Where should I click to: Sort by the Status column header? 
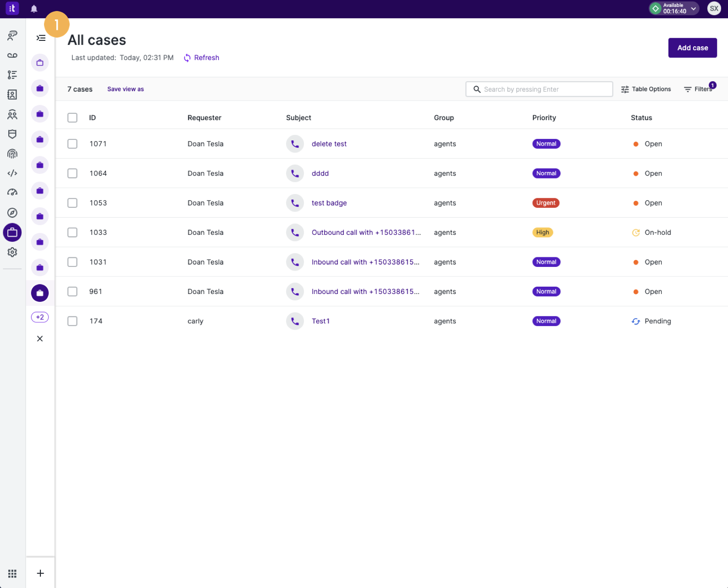coord(641,118)
